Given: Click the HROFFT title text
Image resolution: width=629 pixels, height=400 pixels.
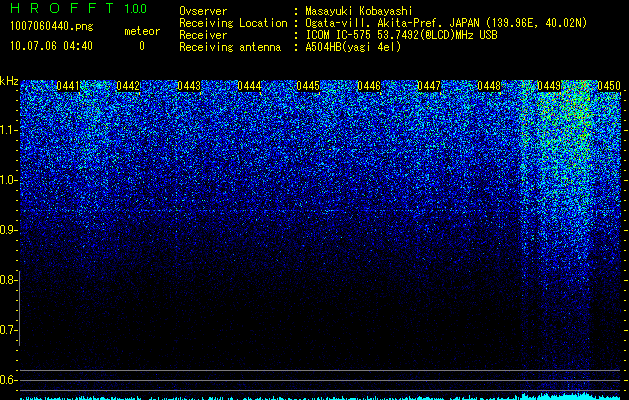Looking at the screenshot, I should point(62,8).
